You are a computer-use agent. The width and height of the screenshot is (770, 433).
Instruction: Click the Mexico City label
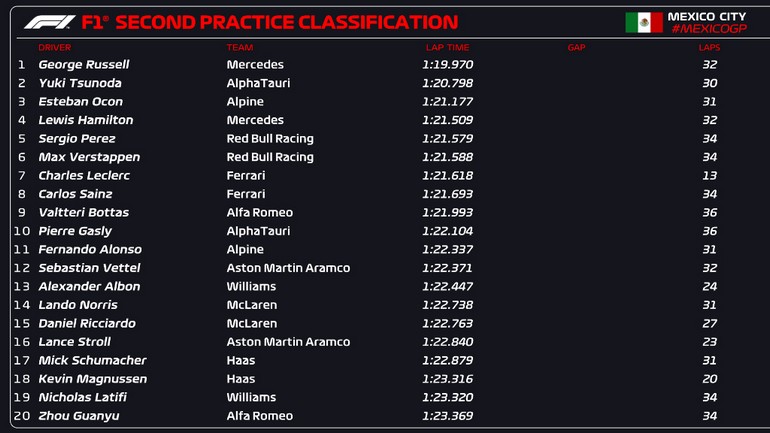707,16
